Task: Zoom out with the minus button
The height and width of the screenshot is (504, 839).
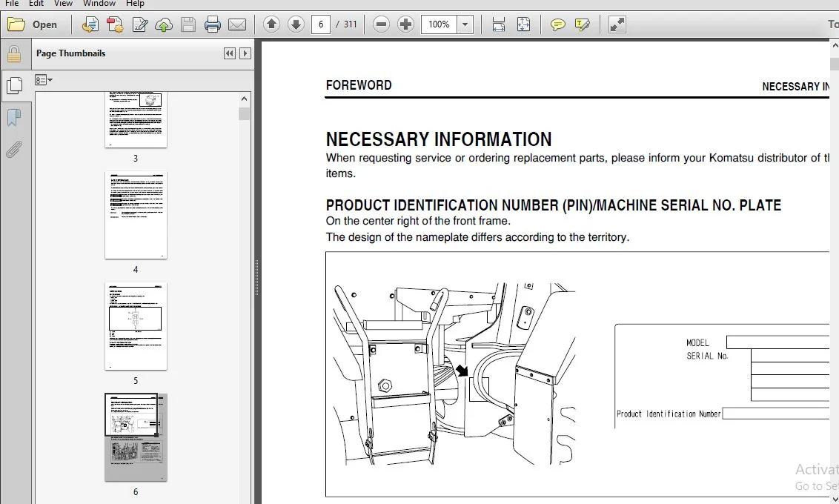Action: (381, 24)
